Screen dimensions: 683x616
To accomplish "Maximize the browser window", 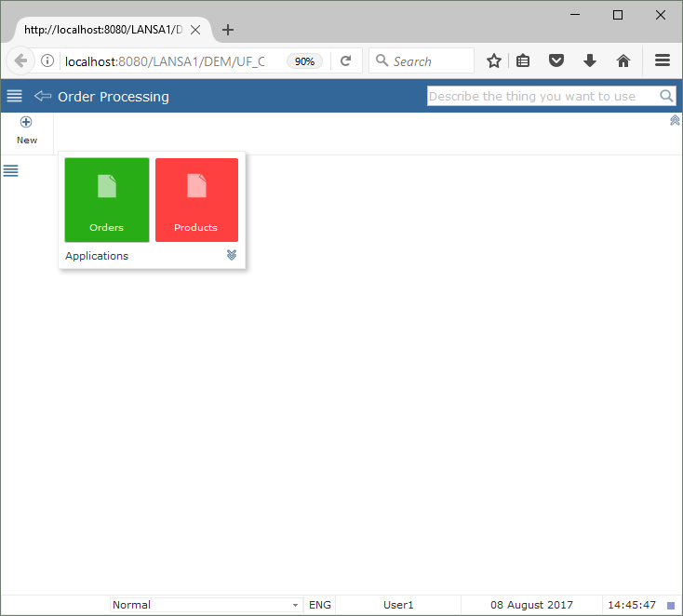I will click(617, 15).
